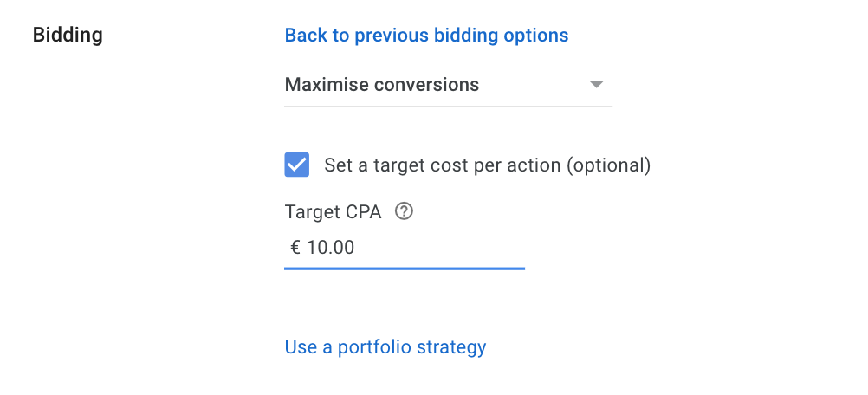The width and height of the screenshot is (868, 395).
Task: Select the Bidding section heading
Action: click(68, 36)
